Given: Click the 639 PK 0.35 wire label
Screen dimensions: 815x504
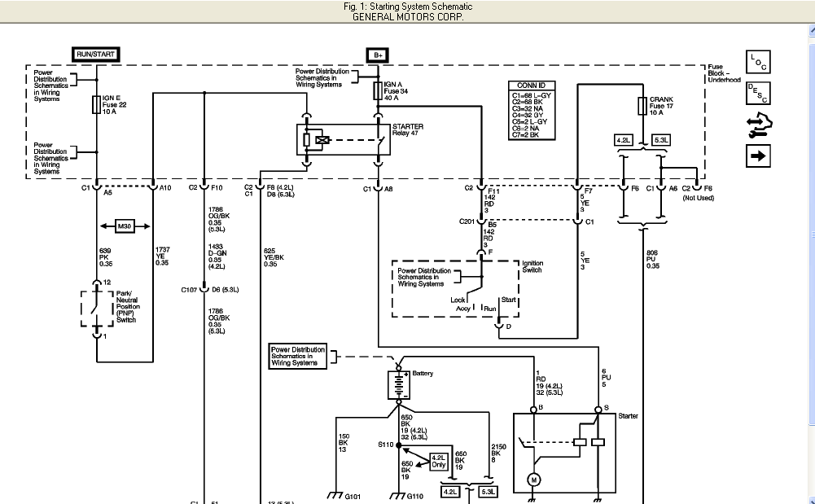Looking at the screenshot, I should click(106, 257).
